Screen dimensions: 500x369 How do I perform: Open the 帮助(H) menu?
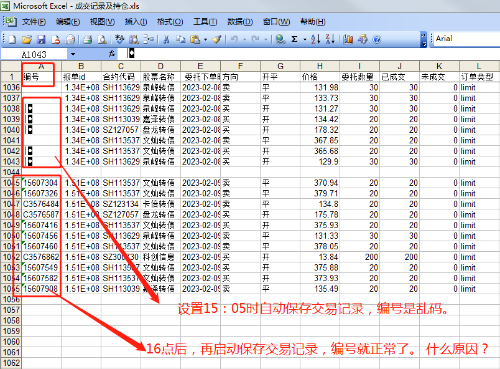click(313, 22)
